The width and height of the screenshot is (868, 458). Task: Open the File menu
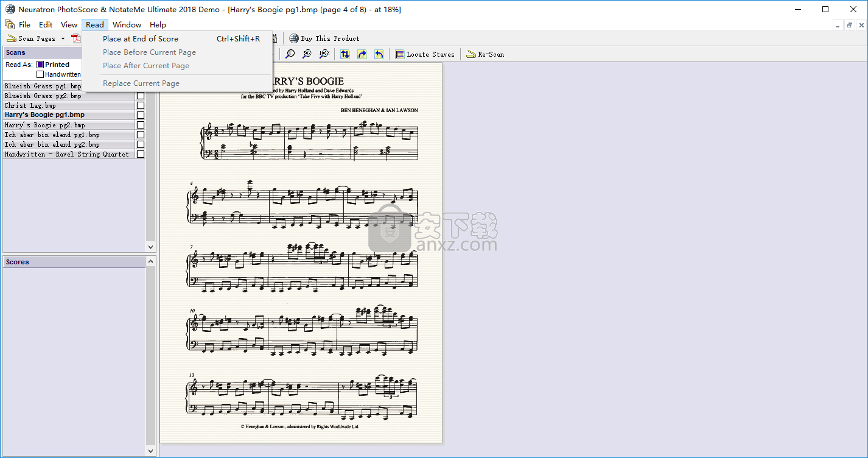(x=24, y=25)
